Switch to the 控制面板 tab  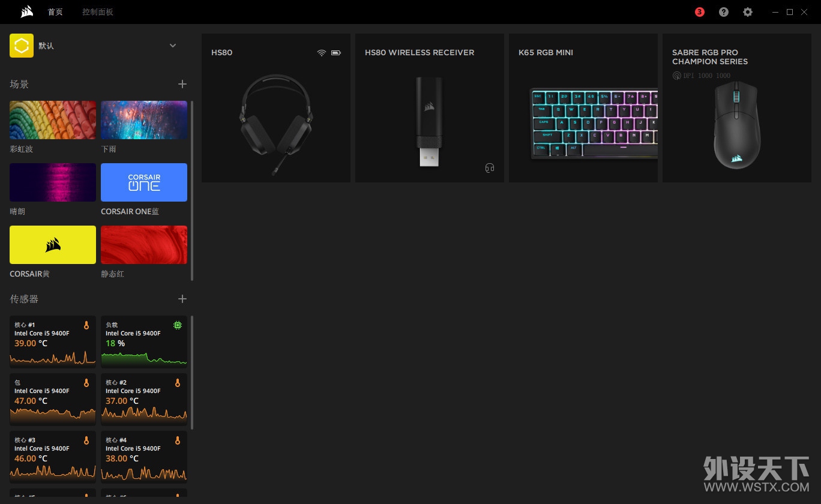tap(98, 12)
